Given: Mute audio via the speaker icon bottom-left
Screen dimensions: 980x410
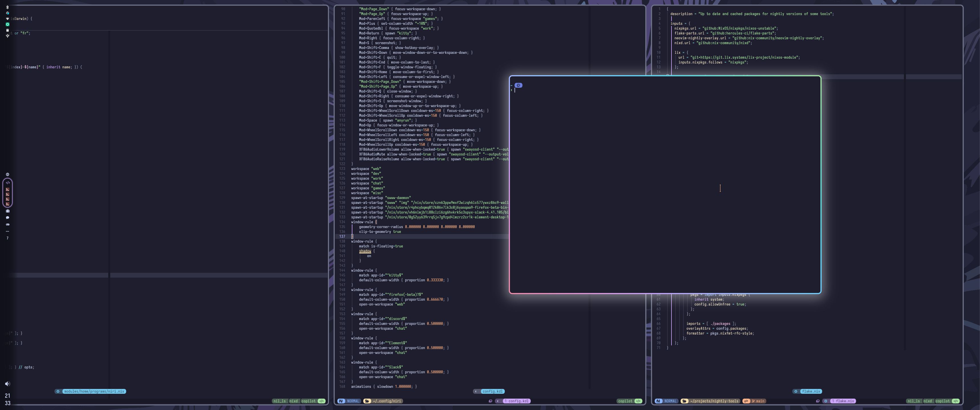Looking at the screenshot, I should coord(7,384).
